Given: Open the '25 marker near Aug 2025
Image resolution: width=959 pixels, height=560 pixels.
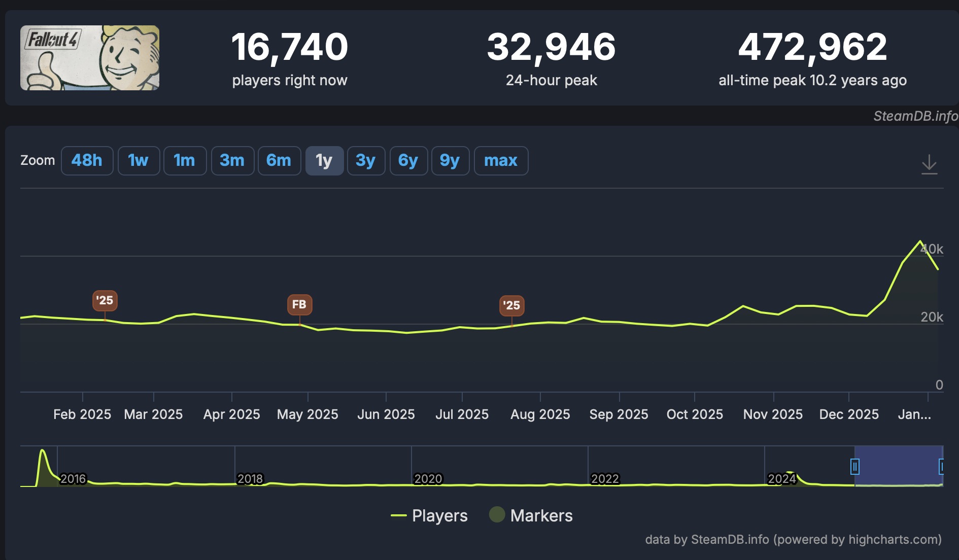Looking at the screenshot, I should (511, 305).
